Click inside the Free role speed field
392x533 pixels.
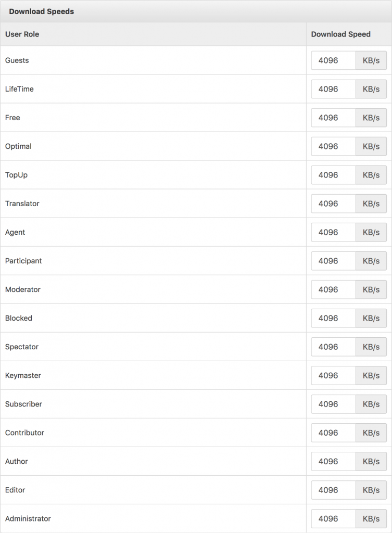coord(333,118)
